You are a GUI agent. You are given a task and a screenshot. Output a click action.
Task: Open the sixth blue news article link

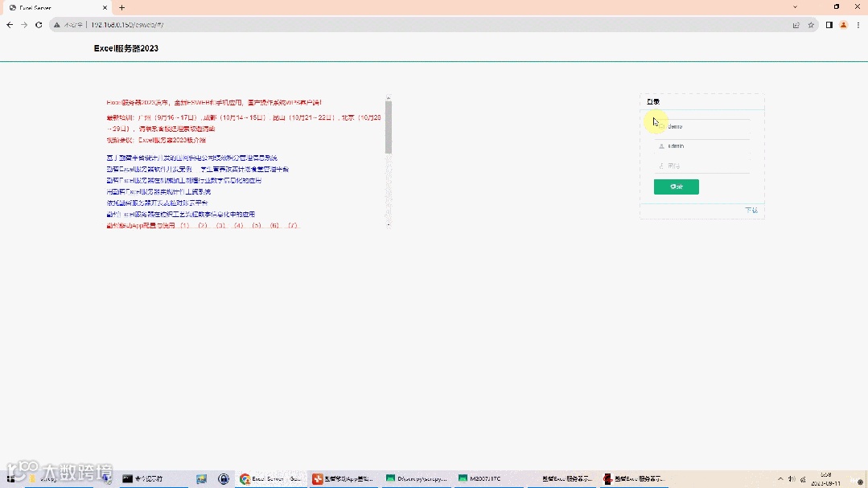(x=180, y=214)
